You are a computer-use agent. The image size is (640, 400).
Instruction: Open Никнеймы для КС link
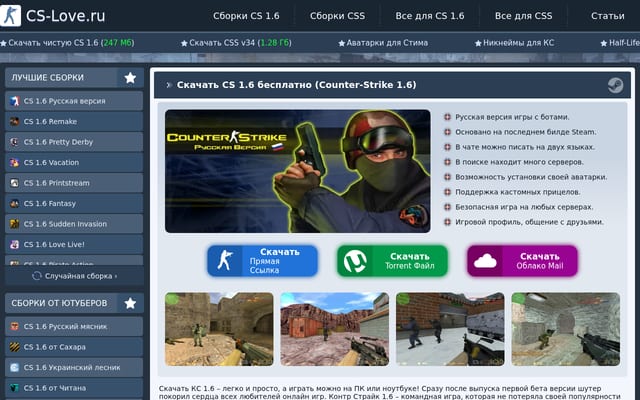coord(515,43)
